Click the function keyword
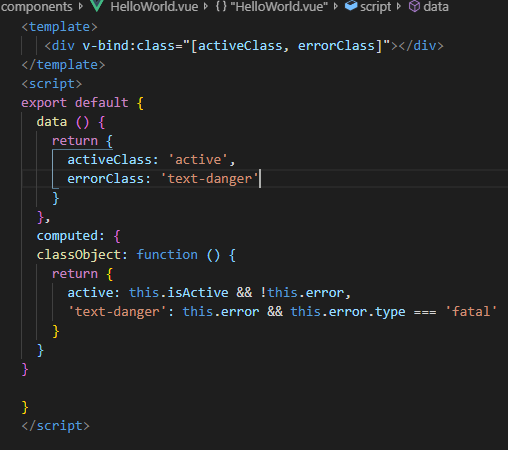This screenshot has height=450, width=508. tap(167, 255)
